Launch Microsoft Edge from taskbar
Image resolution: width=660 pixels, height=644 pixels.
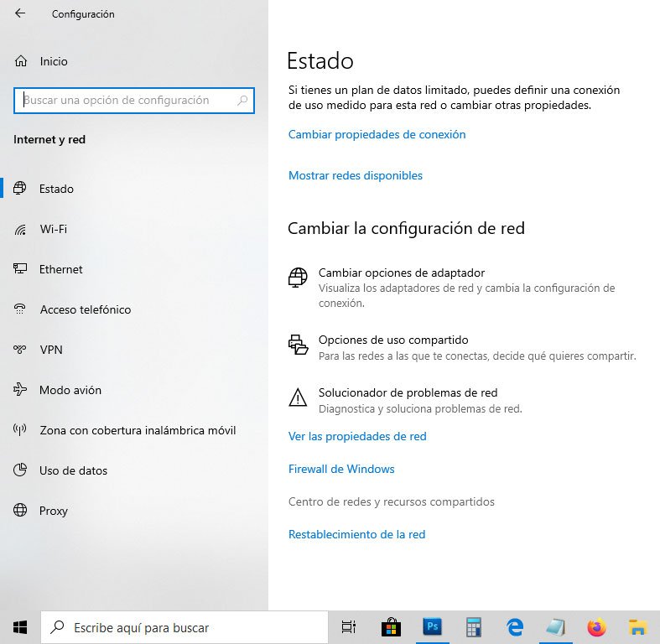[x=514, y=627]
